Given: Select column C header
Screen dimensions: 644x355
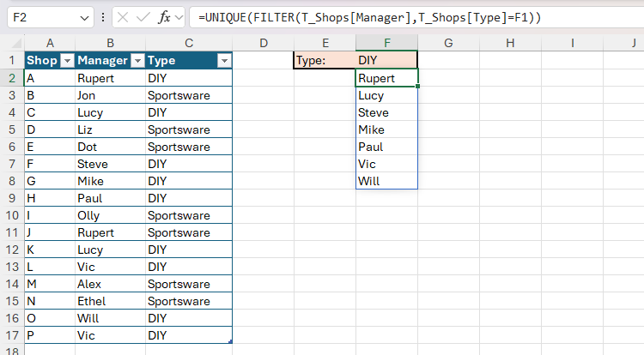Looking at the screenshot, I should coord(189,43).
